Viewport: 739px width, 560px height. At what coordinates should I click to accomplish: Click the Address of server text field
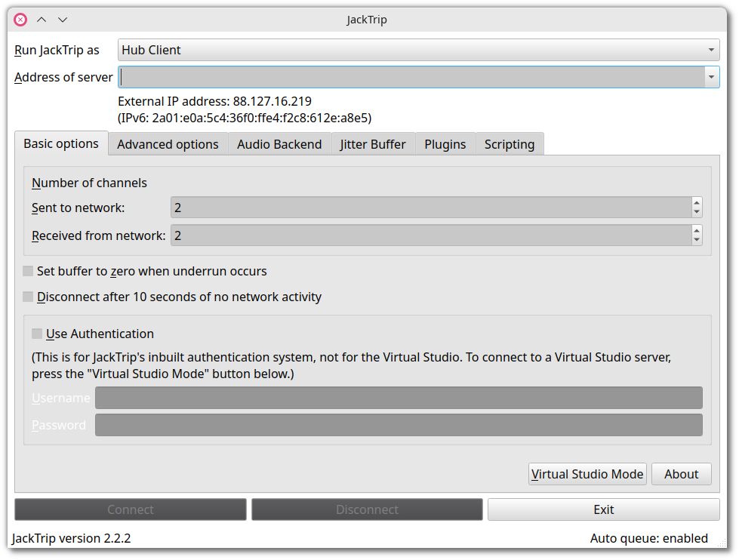[411, 77]
